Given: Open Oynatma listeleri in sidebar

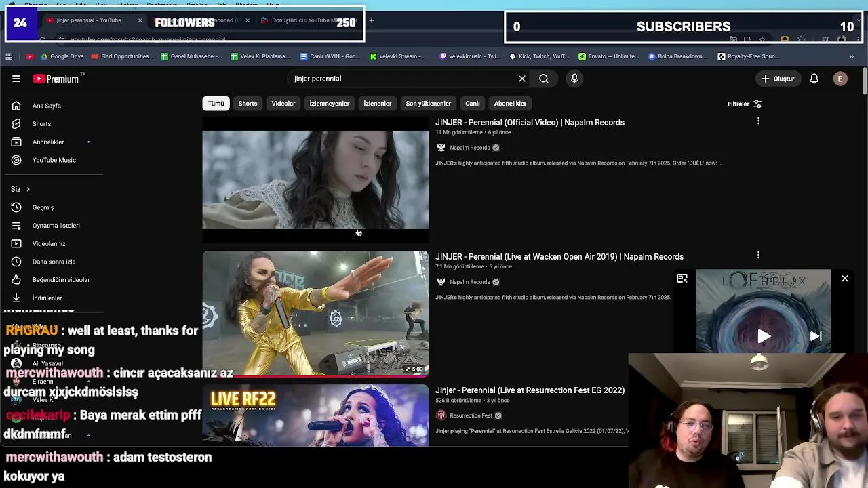Looking at the screenshot, I should pos(56,226).
